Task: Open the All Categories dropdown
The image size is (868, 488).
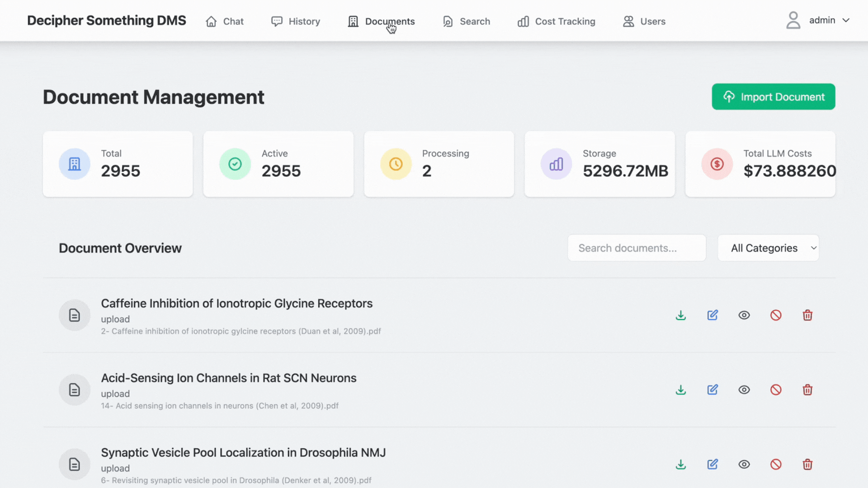Action: (768, 248)
